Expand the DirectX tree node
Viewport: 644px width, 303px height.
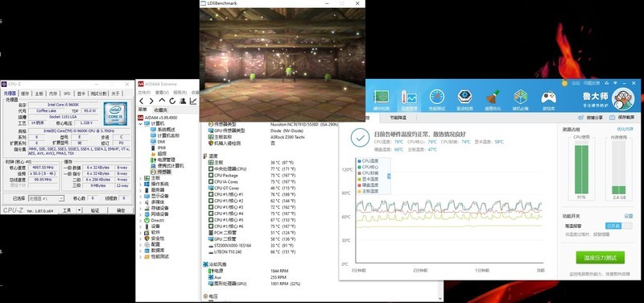pyautogui.click(x=140, y=220)
